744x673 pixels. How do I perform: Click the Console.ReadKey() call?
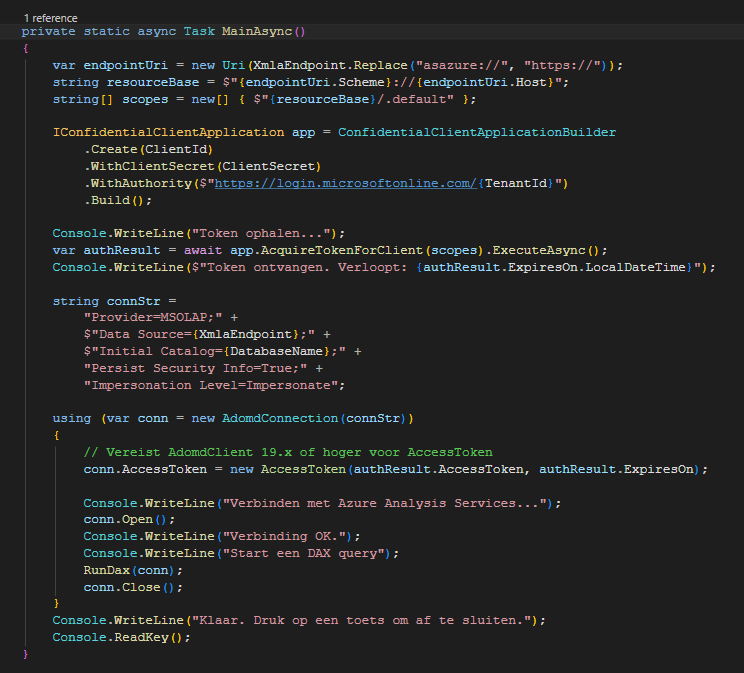120,637
